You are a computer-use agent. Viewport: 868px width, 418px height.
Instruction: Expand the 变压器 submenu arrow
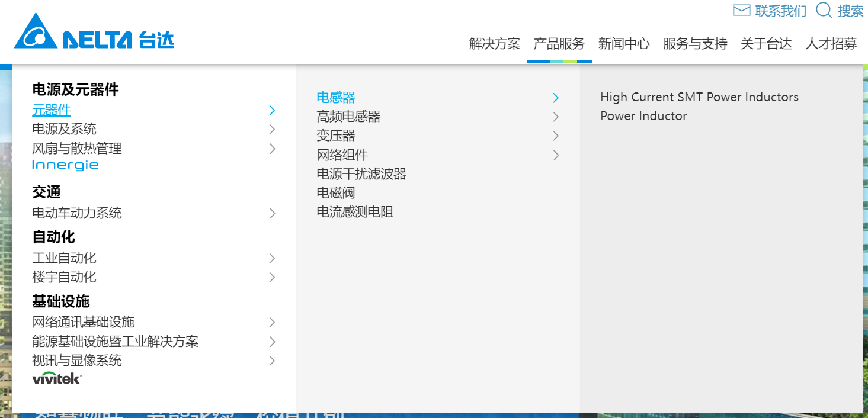click(556, 136)
